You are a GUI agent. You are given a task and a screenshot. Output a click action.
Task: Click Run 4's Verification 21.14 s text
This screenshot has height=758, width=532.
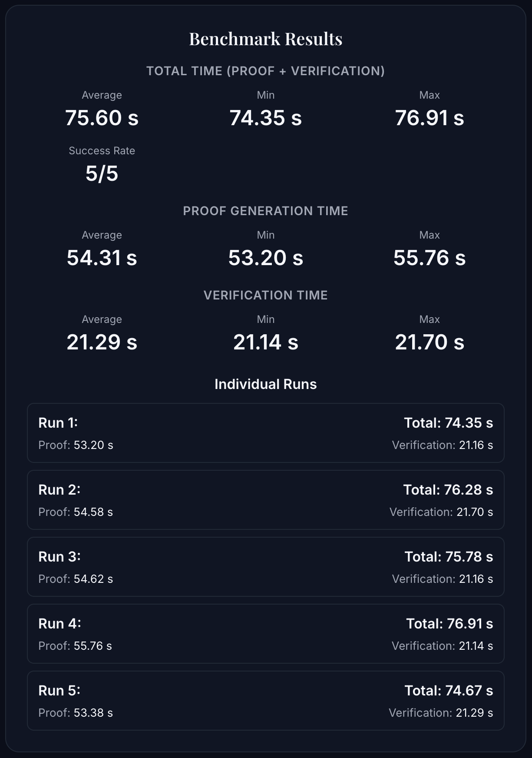(442, 646)
